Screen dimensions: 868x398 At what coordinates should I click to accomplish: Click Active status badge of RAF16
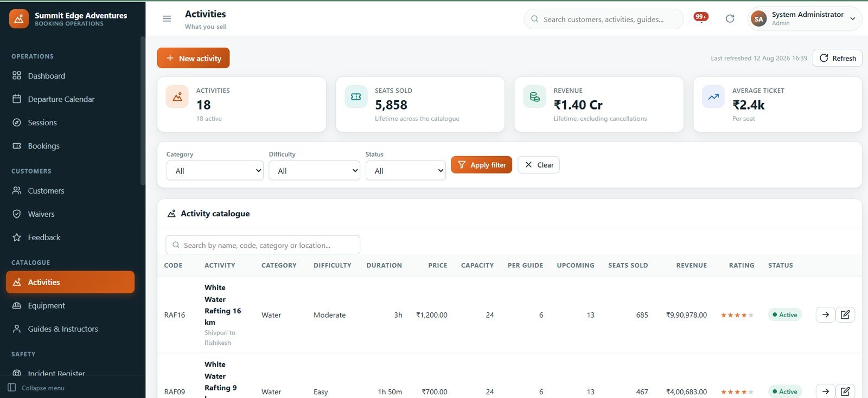click(784, 314)
